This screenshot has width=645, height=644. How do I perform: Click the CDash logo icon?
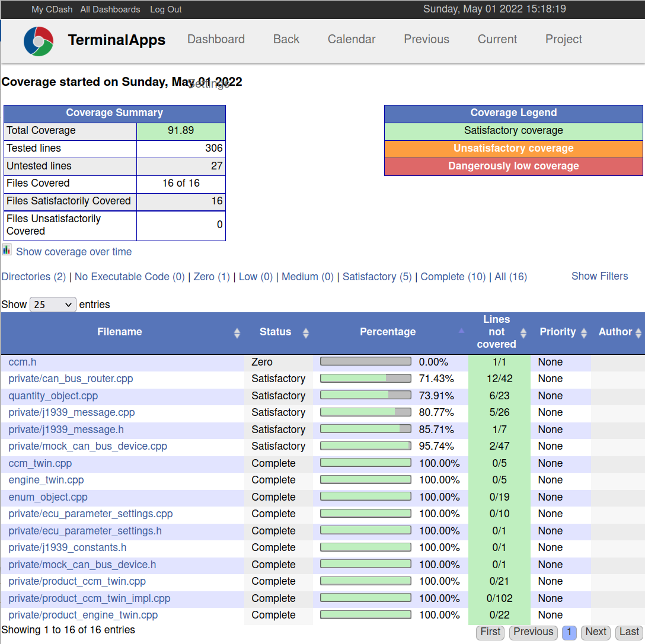[x=39, y=41]
